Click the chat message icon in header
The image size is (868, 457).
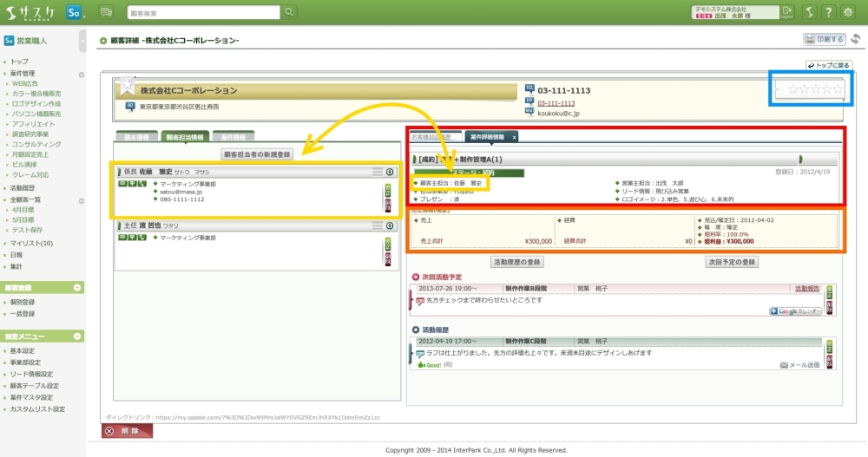[107, 13]
